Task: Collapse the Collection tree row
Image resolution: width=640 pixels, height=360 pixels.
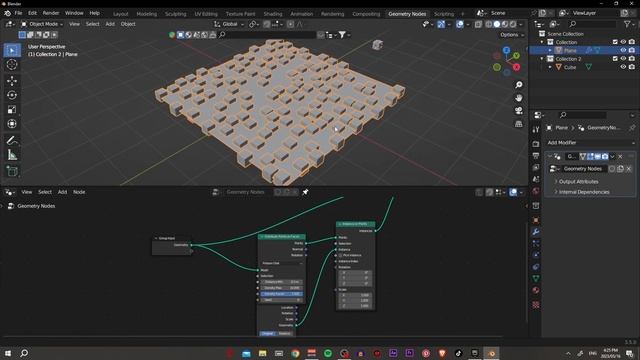Action: click(542, 42)
